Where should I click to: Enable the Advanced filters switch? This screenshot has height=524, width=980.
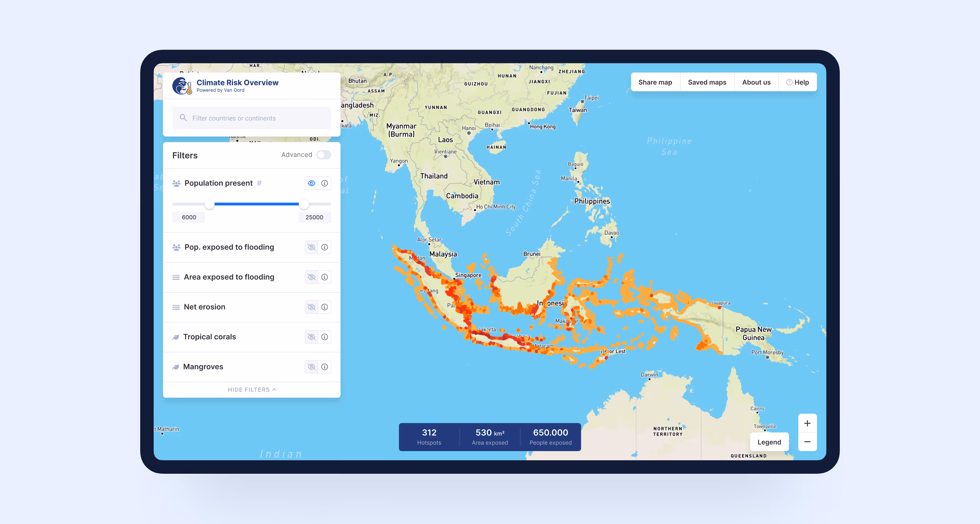(x=323, y=155)
